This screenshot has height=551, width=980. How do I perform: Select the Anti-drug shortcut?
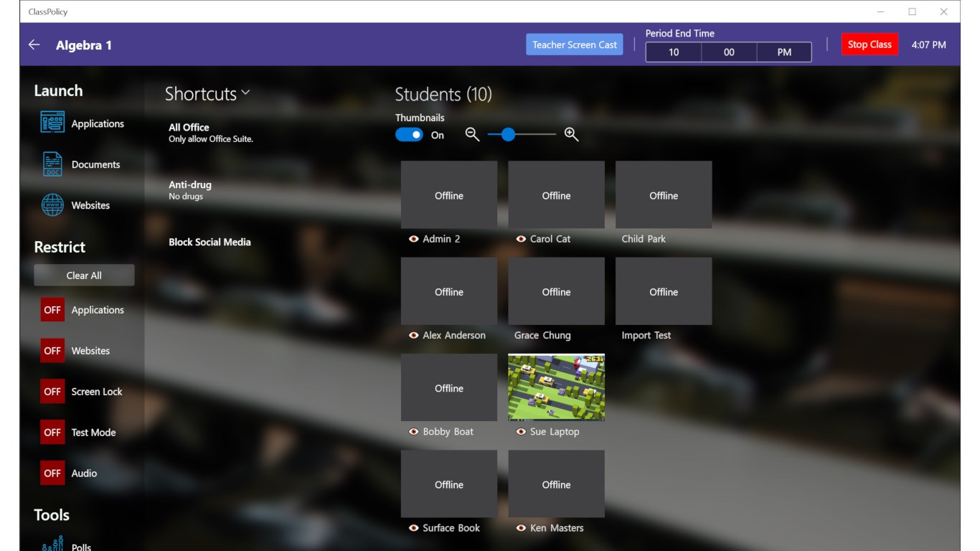click(x=190, y=190)
